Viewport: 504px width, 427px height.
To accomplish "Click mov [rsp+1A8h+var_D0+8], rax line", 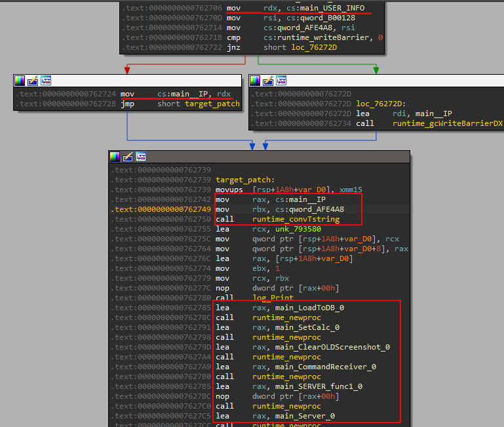I will click(312, 249).
